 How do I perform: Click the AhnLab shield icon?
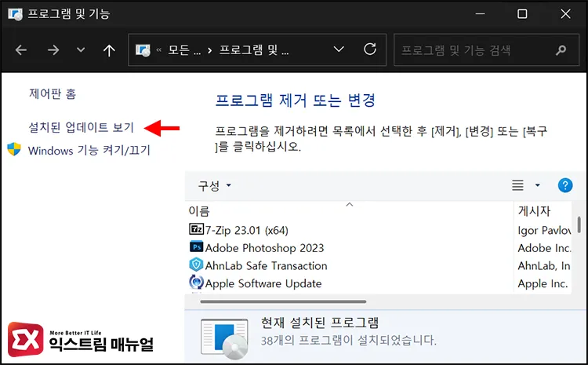coord(196,265)
